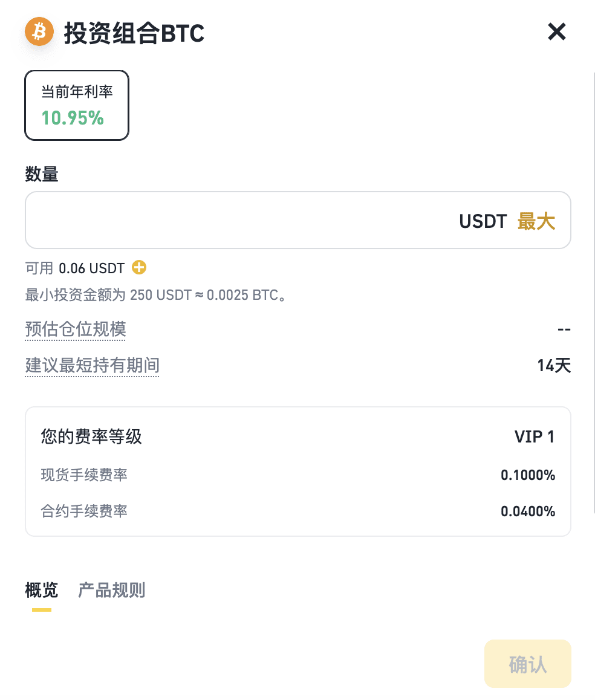This screenshot has width=595, height=700.
Task: Click the 14天 holding period value
Action: pyautogui.click(x=554, y=365)
